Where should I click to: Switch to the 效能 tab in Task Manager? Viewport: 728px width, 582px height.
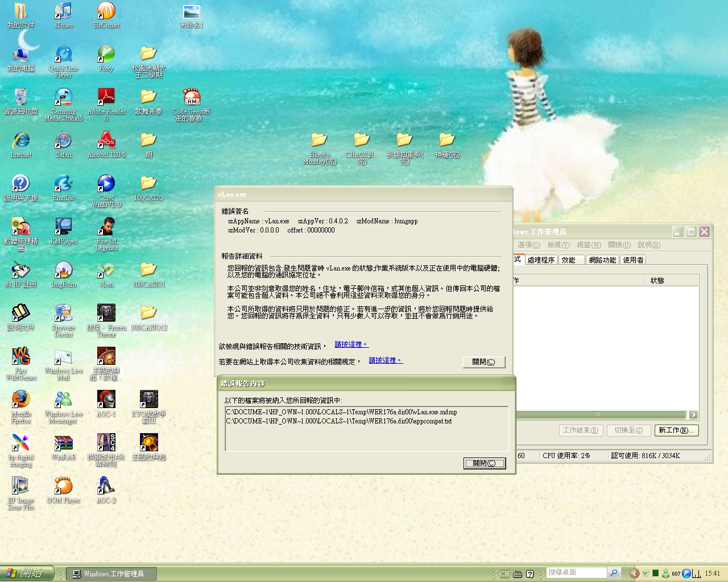[x=570, y=260]
